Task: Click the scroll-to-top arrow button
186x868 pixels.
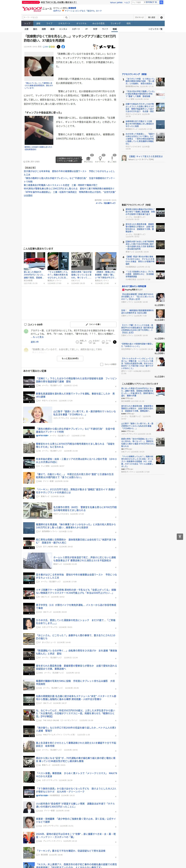Action: click(x=180, y=536)
